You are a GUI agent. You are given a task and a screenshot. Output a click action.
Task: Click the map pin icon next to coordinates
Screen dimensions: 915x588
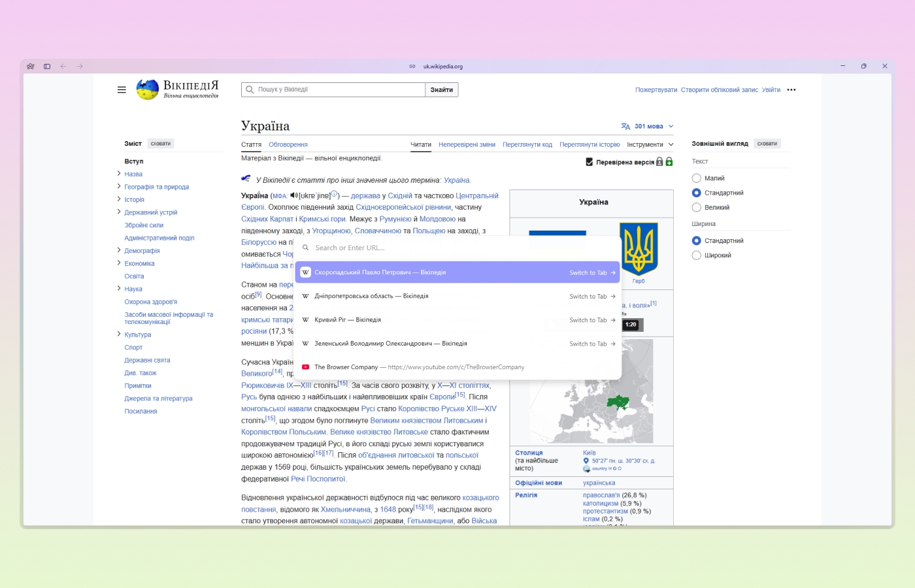point(586,461)
